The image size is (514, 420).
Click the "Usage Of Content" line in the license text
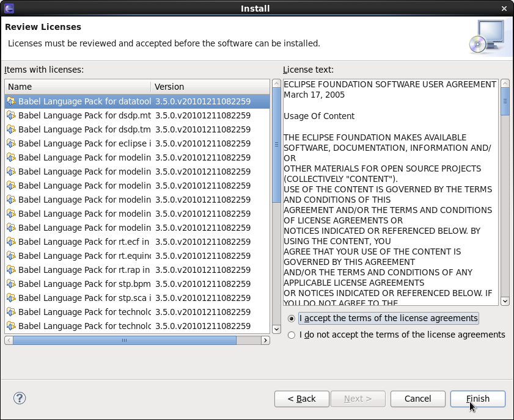pos(319,116)
